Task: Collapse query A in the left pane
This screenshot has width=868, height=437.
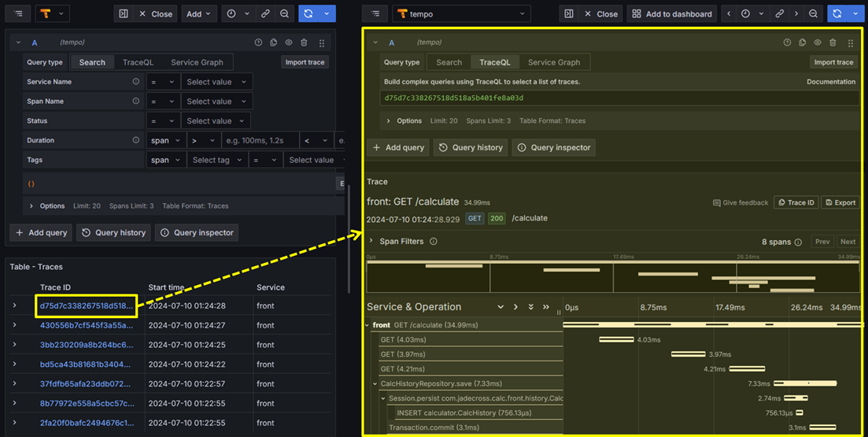Action: pyautogui.click(x=18, y=43)
